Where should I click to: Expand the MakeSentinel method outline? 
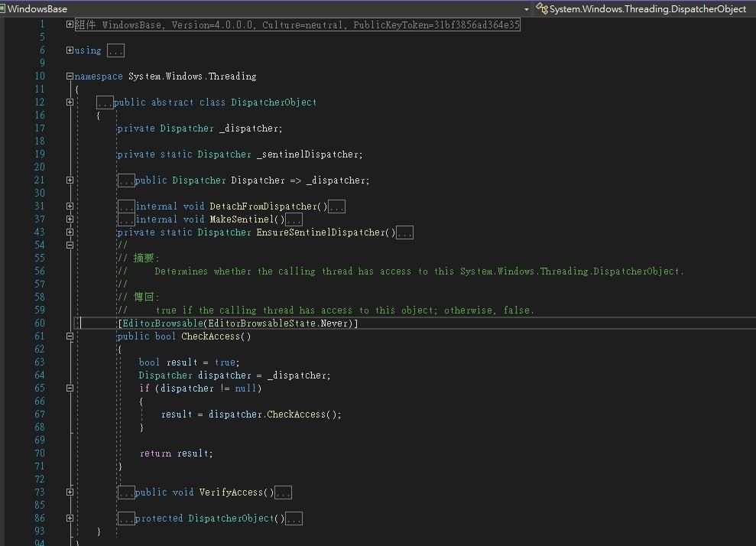pos(70,219)
